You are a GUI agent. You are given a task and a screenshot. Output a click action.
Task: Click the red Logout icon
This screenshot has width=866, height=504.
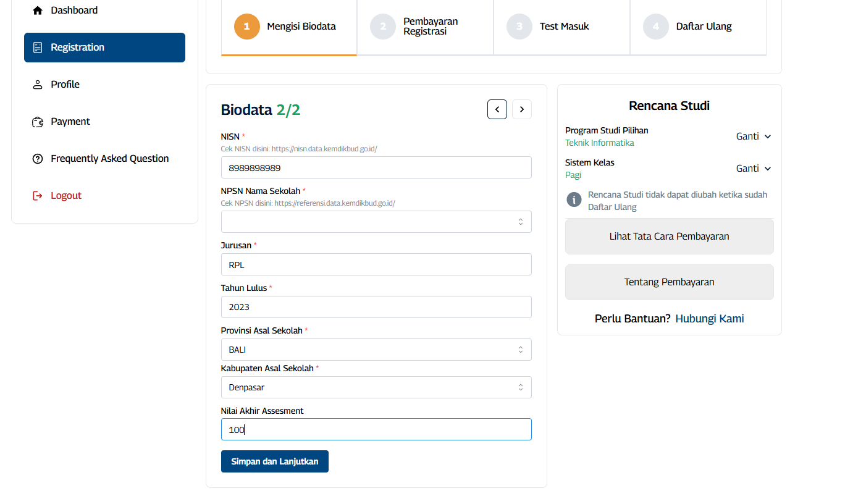(38, 196)
